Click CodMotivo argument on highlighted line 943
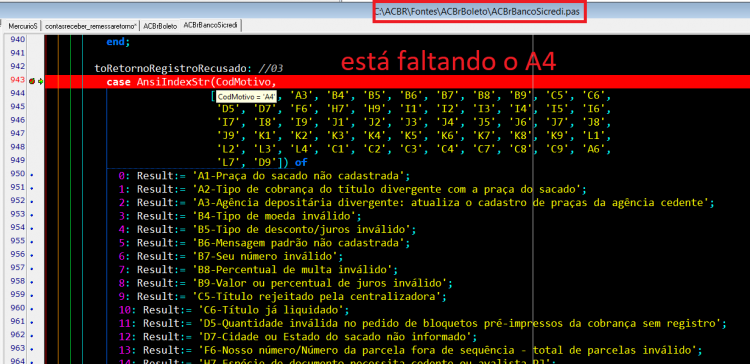750x364 pixels. (243, 82)
